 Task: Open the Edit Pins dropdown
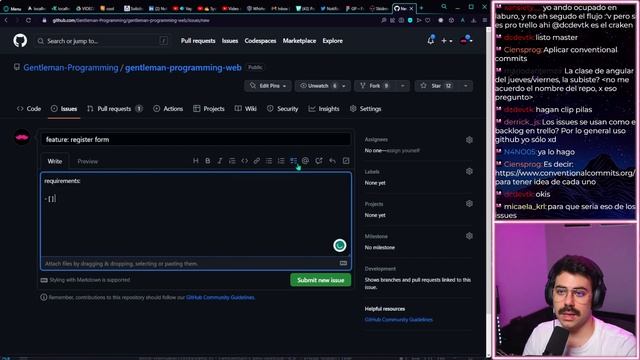268,86
